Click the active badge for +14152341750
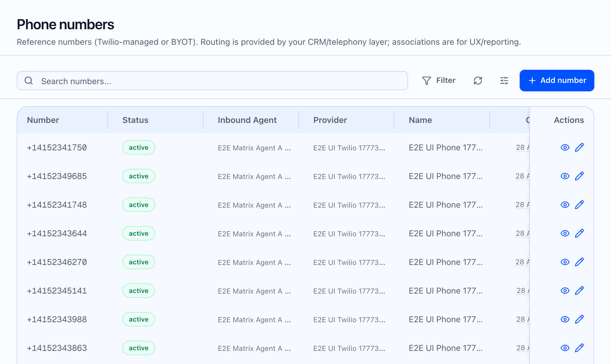Screen dimensions: 611x364 139,147
